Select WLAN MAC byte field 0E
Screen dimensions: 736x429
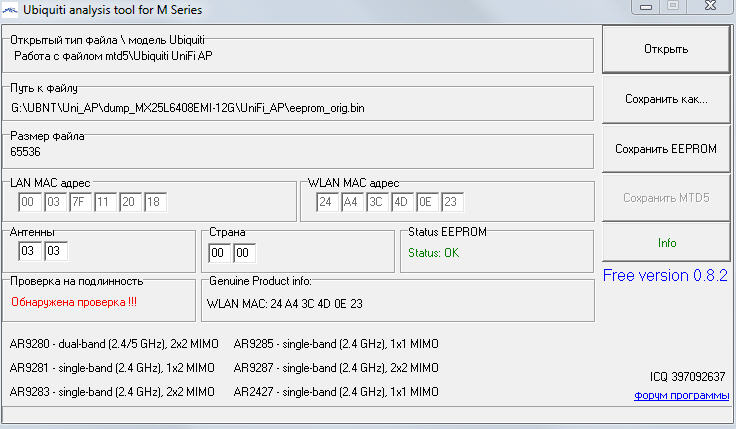pos(427,202)
